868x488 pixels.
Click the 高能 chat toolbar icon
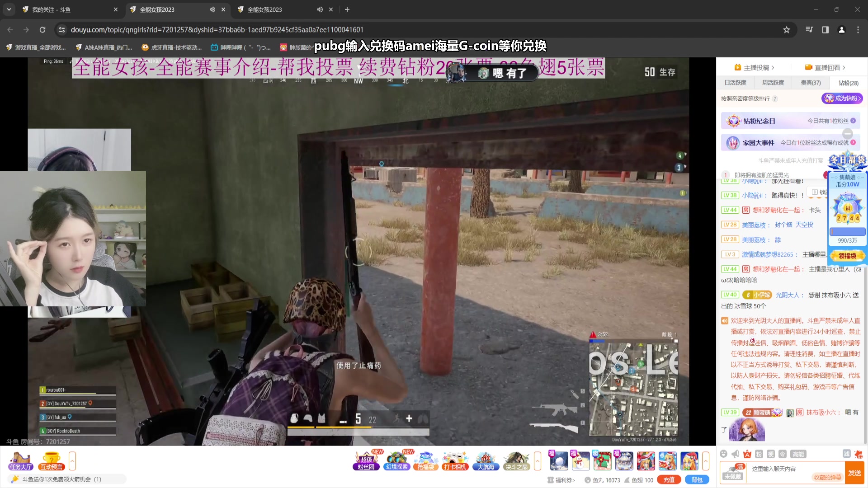(798, 454)
